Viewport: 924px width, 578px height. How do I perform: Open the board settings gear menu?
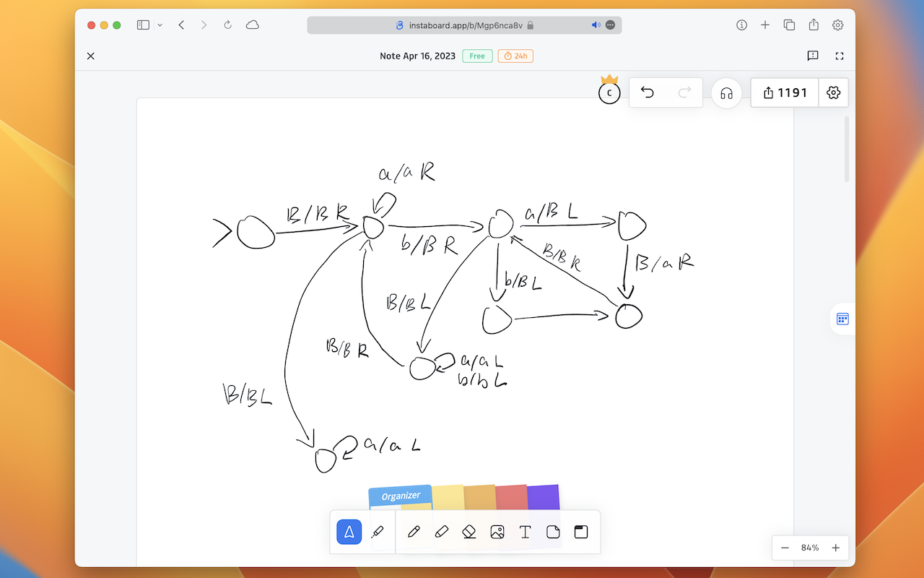tap(833, 92)
